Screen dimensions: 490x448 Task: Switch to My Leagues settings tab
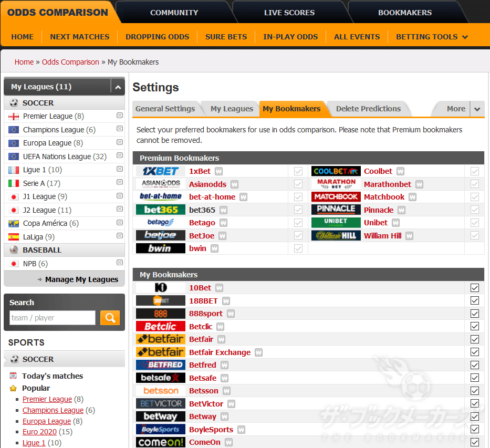click(232, 109)
